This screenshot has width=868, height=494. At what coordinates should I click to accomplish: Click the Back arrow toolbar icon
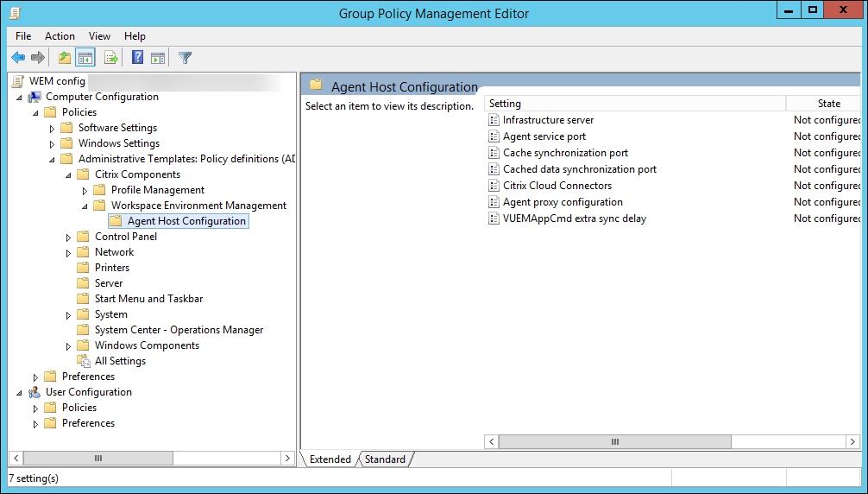(x=17, y=58)
